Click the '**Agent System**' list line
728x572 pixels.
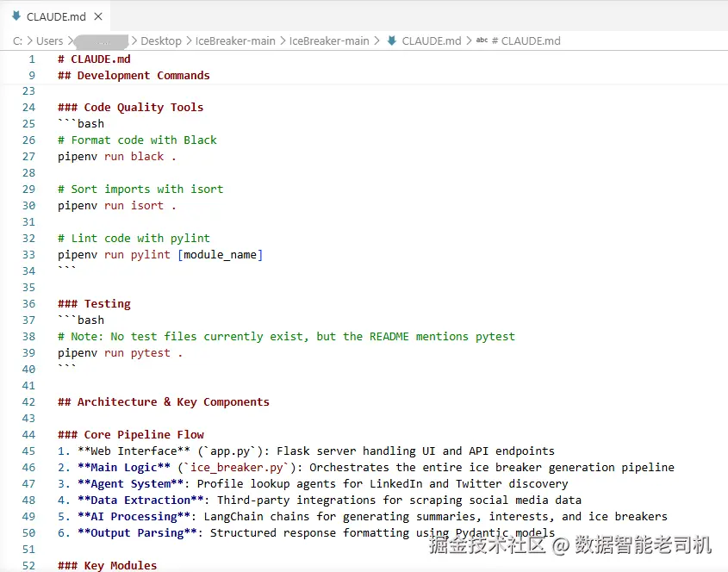313,484
